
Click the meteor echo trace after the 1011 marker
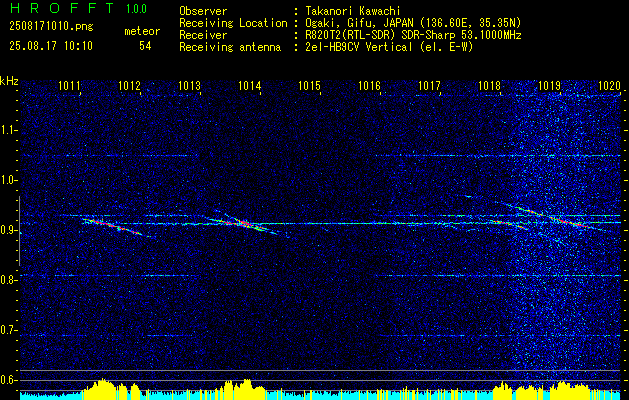point(113,226)
